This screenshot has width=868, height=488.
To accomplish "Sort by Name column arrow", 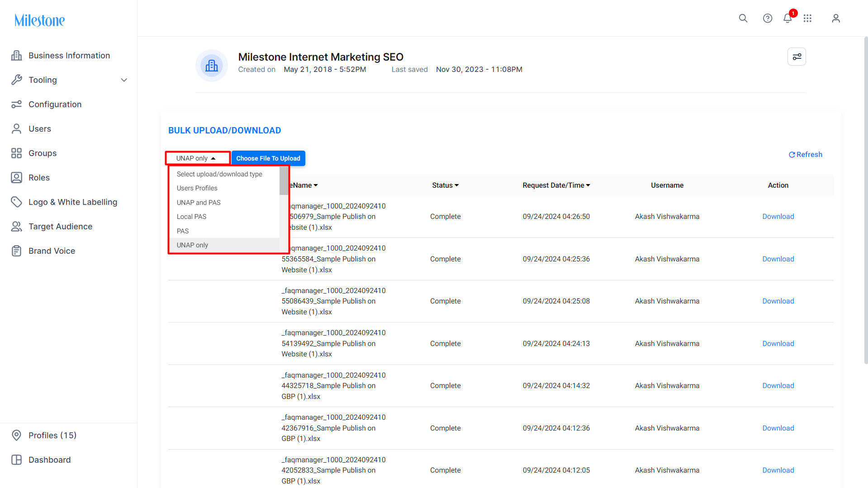I will [316, 185].
